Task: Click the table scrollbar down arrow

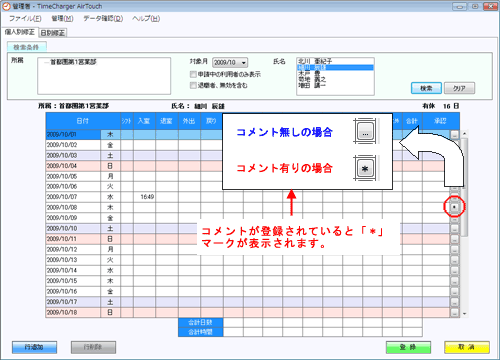Action: (x=464, y=314)
